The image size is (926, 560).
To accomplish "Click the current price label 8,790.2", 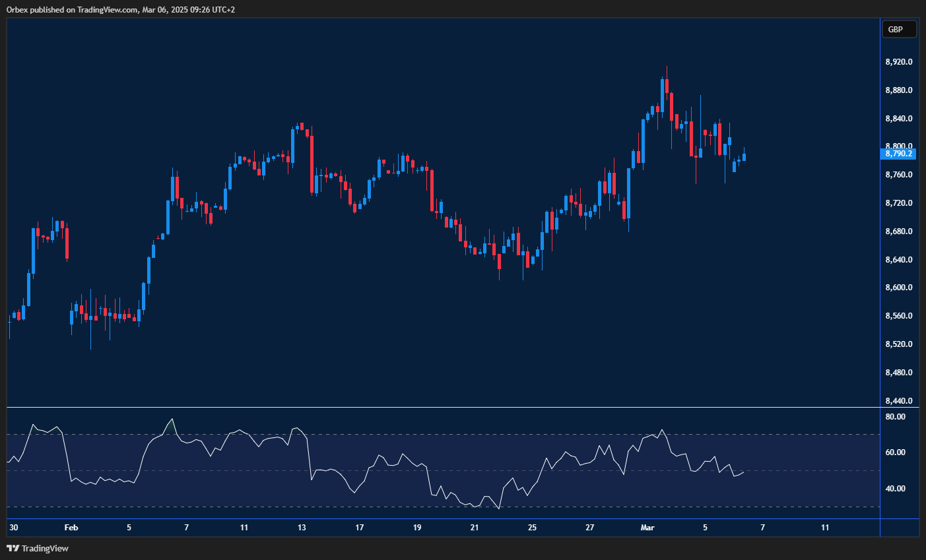I will [x=898, y=154].
